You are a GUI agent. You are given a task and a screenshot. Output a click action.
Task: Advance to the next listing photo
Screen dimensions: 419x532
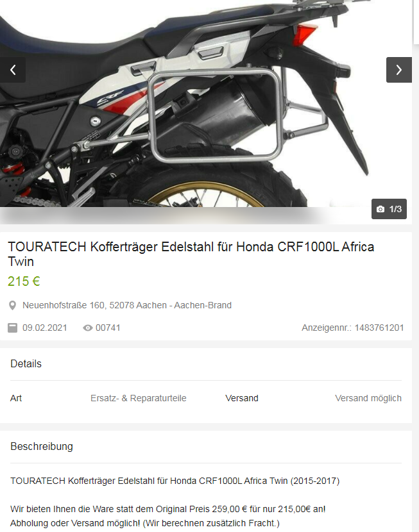(399, 70)
